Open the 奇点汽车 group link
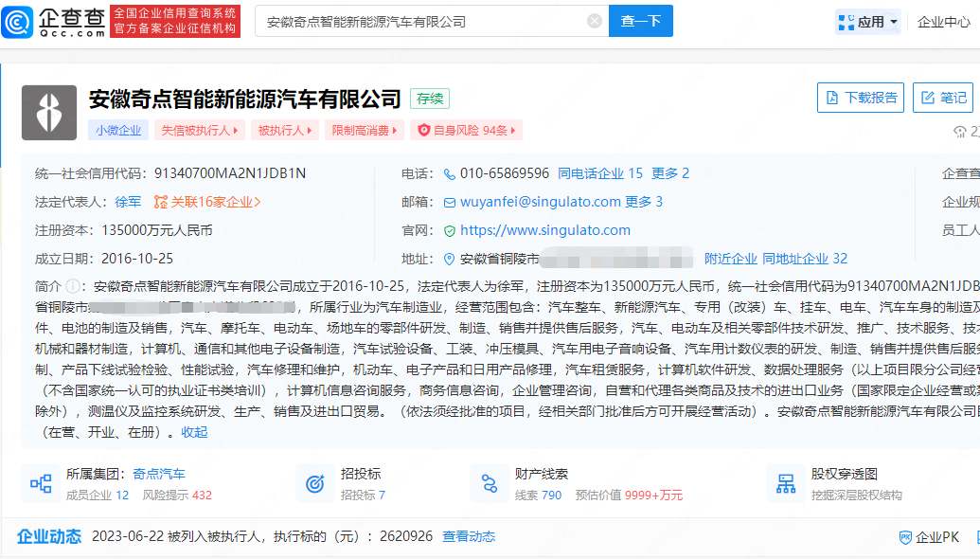 [159, 474]
